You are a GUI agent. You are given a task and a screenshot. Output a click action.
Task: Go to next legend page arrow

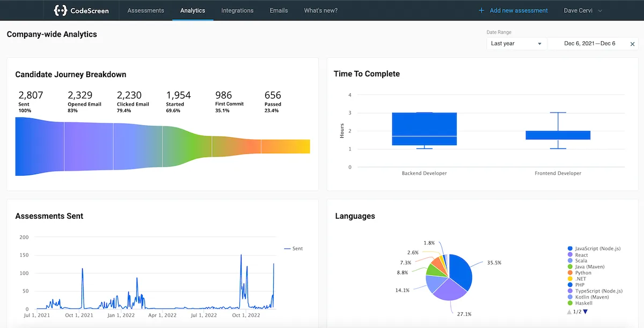pyautogui.click(x=586, y=311)
